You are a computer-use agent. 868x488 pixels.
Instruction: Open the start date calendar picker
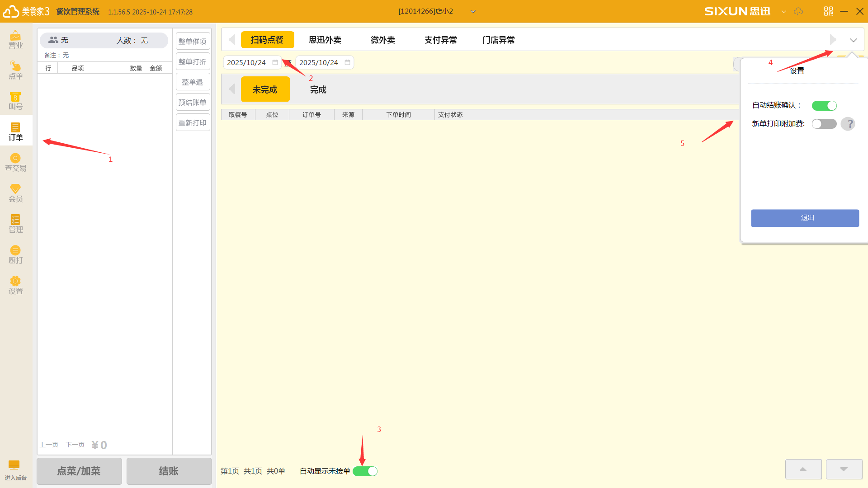pos(275,62)
